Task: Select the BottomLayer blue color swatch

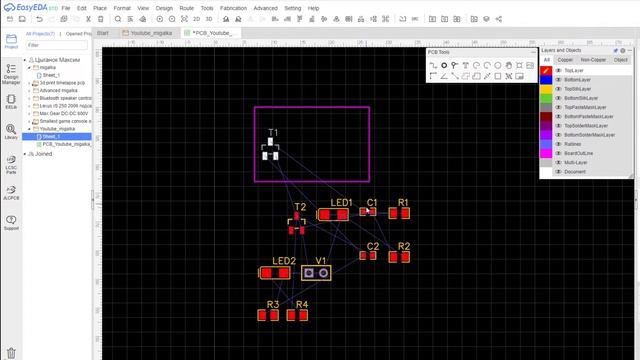Action: pos(546,80)
